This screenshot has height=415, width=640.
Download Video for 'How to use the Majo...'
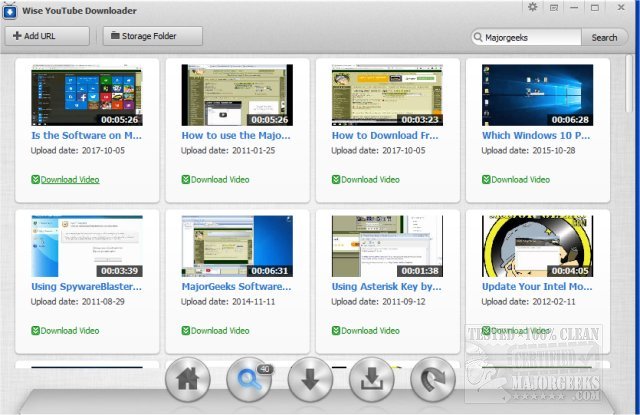[216, 180]
